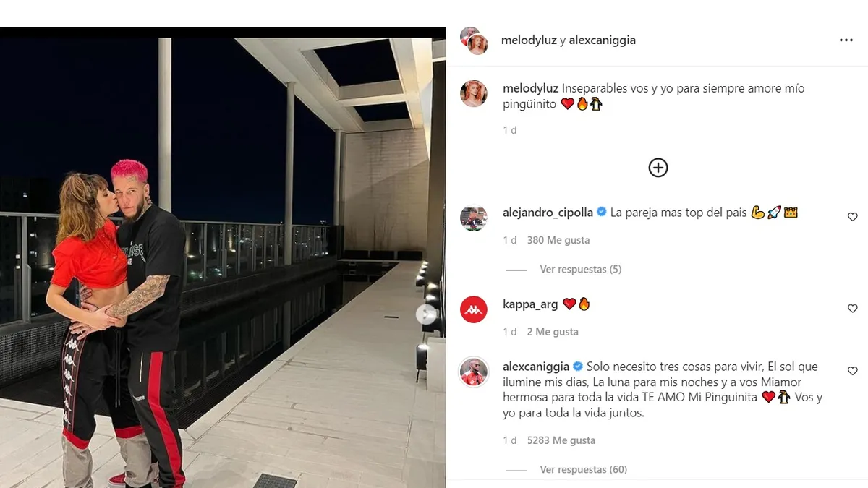868x488 pixels.
Task: View 2 Me gusta on kappa_arg comment
Action: tap(553, 332)
